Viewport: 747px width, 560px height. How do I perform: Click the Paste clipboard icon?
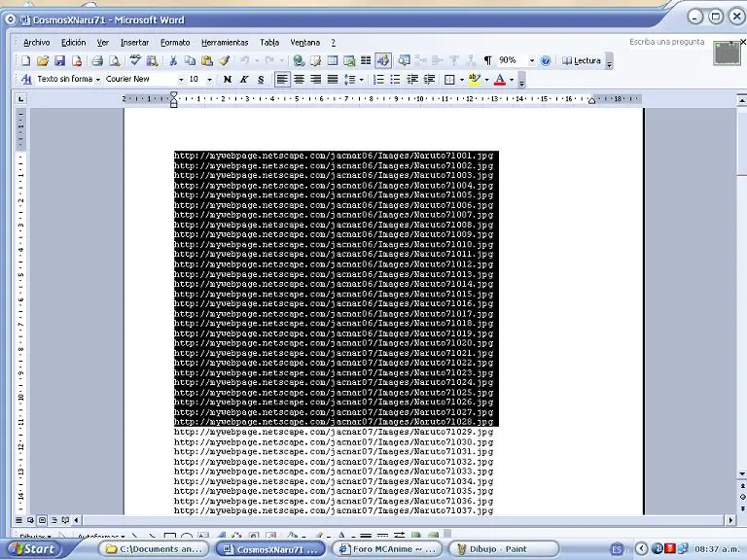coord(207,61)
